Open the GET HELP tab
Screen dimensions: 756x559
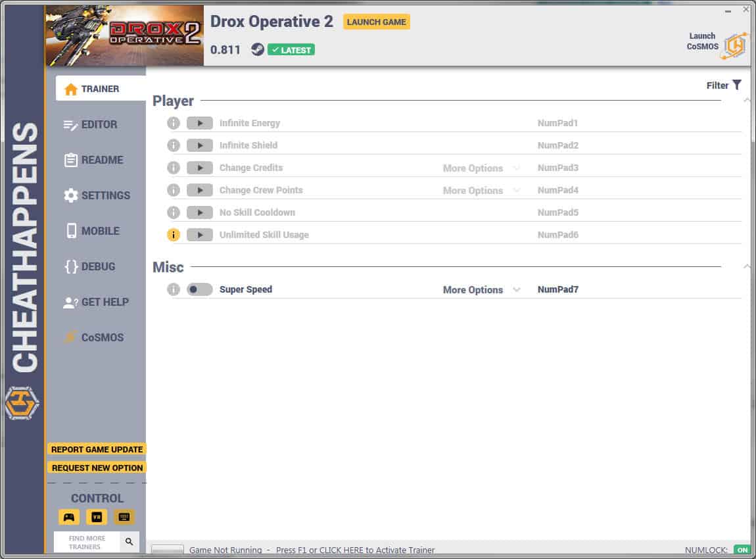[97, 302]
